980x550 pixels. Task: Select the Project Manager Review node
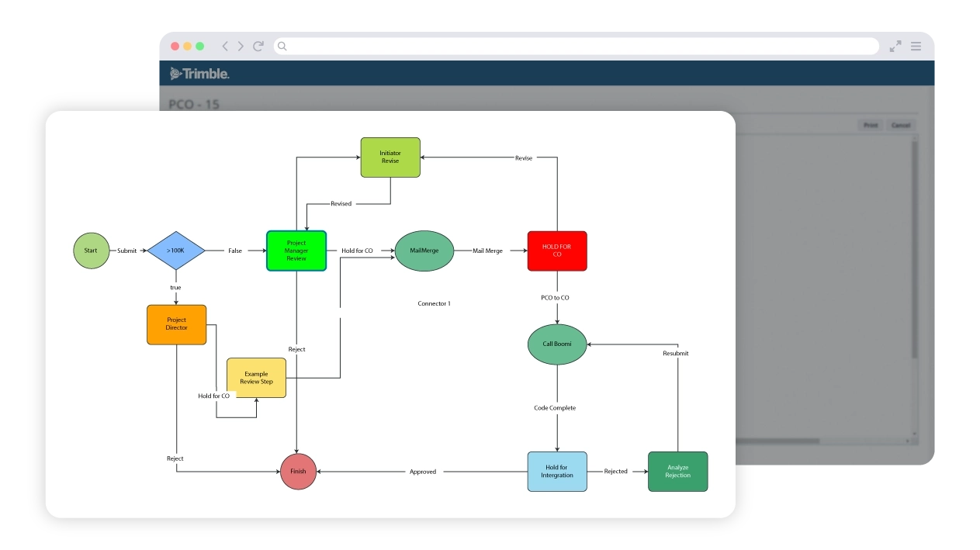(x=296, y=251)
